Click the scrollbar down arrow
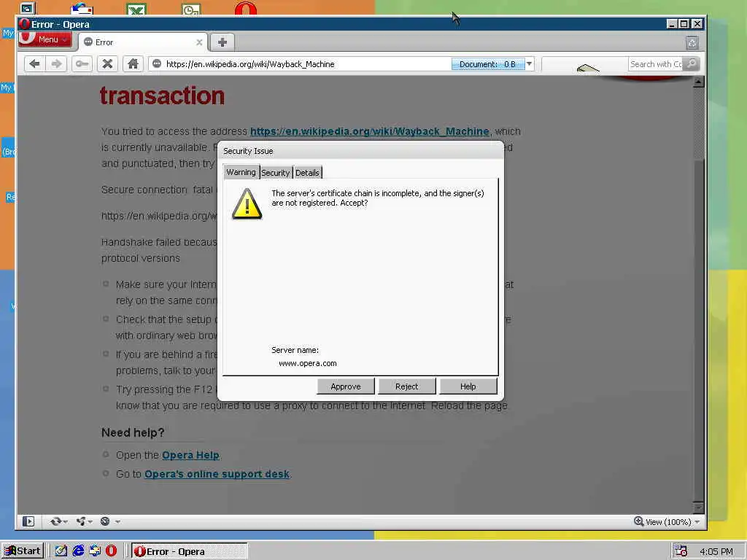 pyautogui.click(x=698, y=507)
